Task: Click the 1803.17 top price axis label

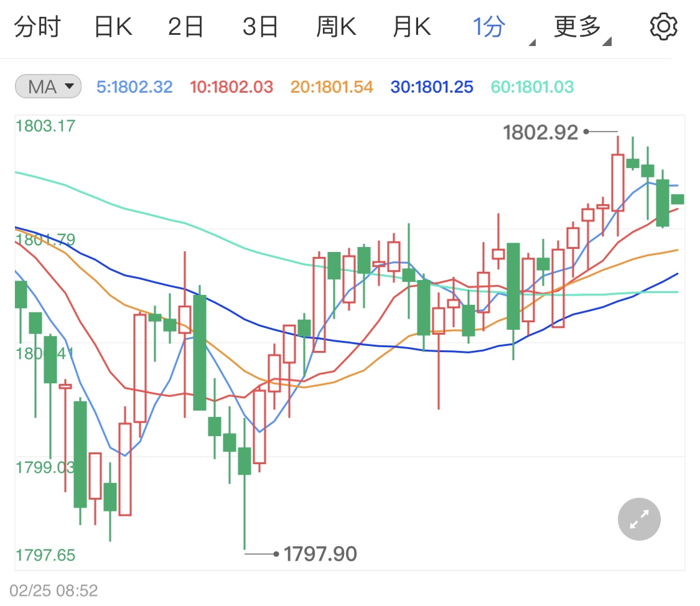Action: tap(45, 126)
